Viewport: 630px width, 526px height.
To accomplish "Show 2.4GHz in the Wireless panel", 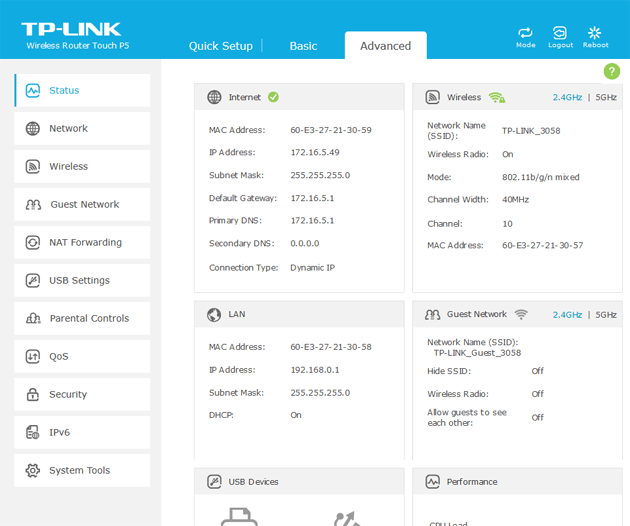I will pos(567,97).
